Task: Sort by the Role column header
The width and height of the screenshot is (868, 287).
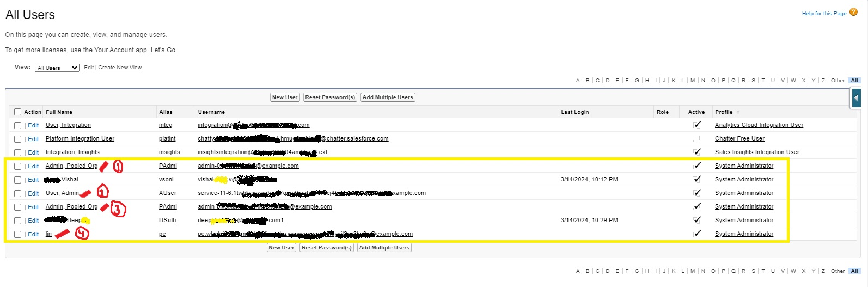Action: click(663, 112)
